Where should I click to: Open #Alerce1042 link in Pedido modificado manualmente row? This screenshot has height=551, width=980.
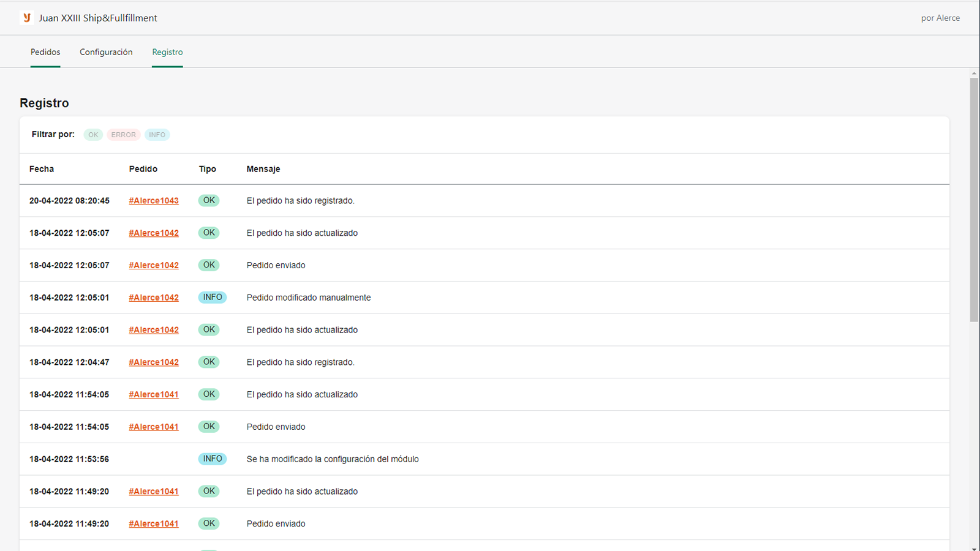click(x=154, y=298)
